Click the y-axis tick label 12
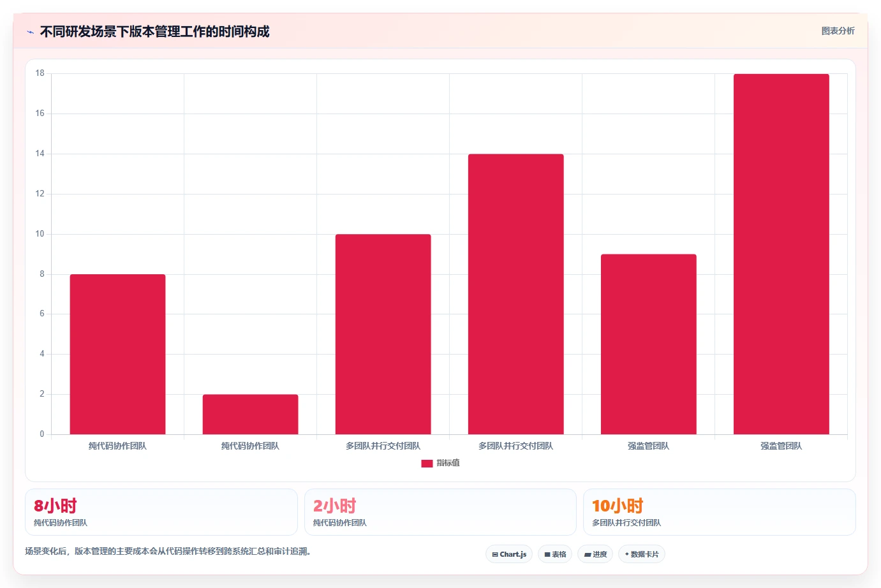The height and width of the screenshot is (588, 881). click(40, 194)
